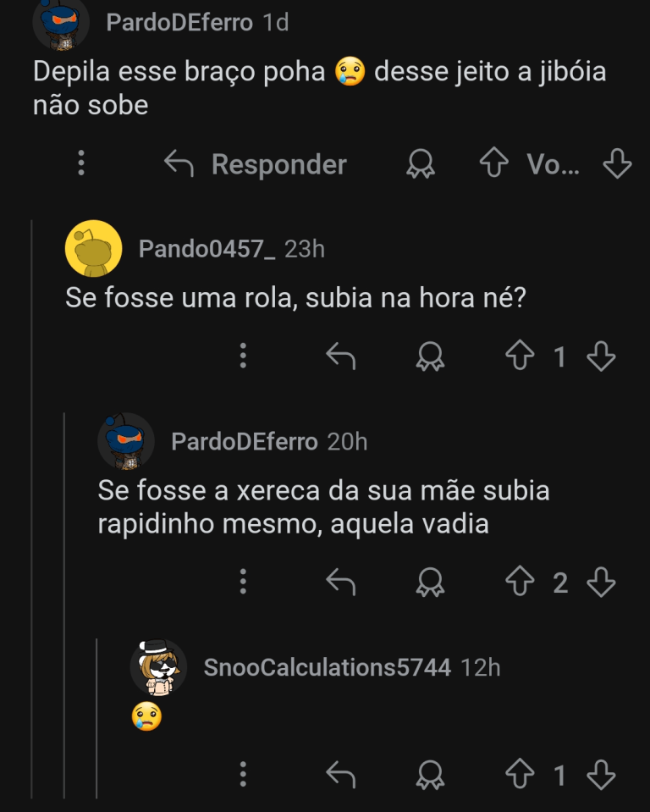The width and height of the screenshot is (650, 812).
Task: Open three-dot menu on PardoDEferro's top comment
Action: [81, 163]
